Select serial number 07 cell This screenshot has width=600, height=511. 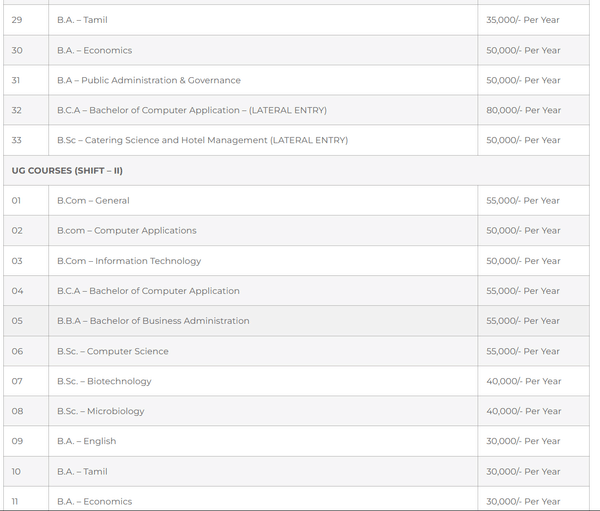(17, 381)
